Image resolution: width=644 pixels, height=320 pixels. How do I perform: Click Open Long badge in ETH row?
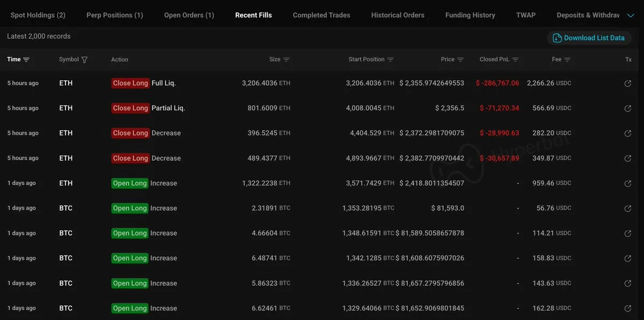130,183
